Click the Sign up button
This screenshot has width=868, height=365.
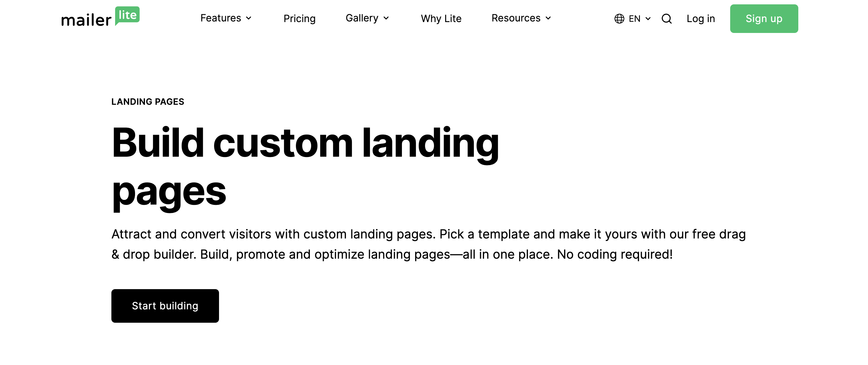tap(764, 18)
